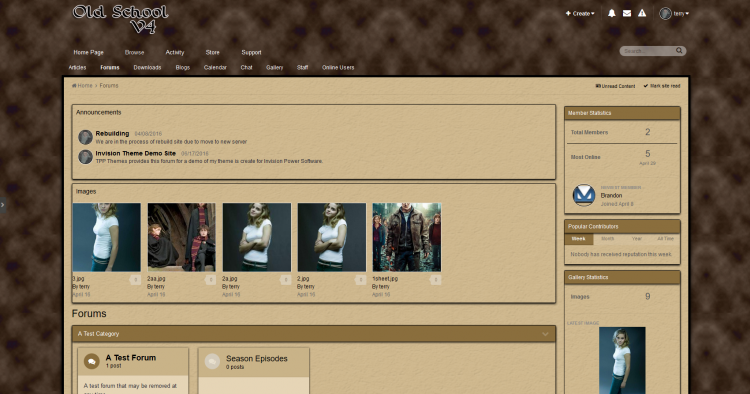This screenshot has height=394, width=750.
Task: Open the Chat section
Action: pos(246,67)
